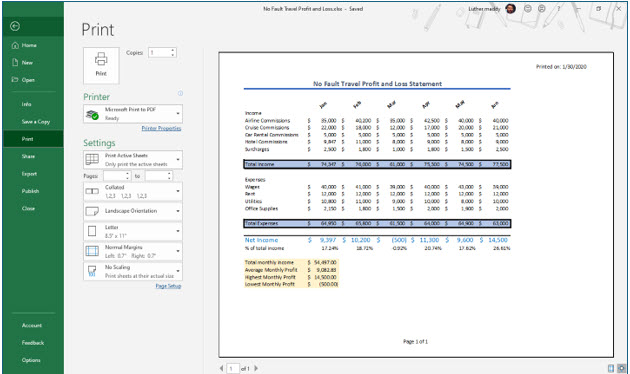Click the Pages start field
630x374 pixels.
coord(115,176)
